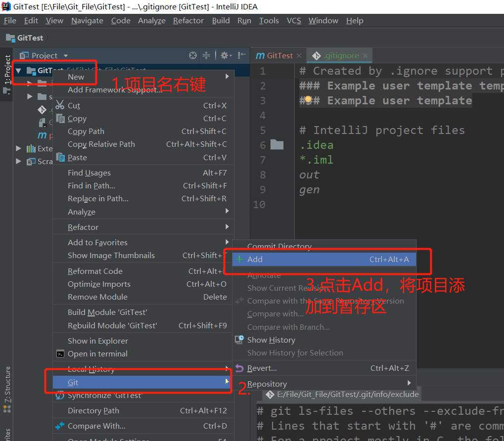This screenshot has height=441, width=504.
Task: Expand the New submenu arrow
Action: [x=227, y=77]
